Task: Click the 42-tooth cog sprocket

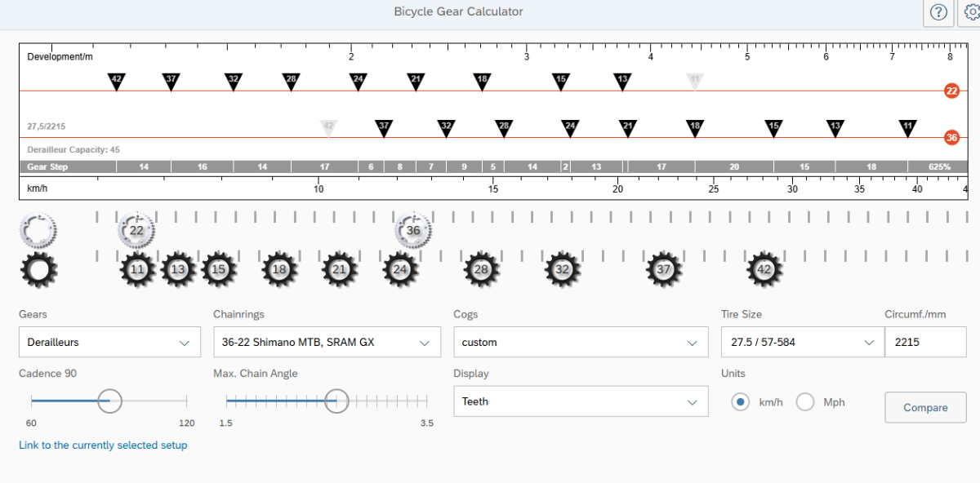Action: pyautogui.click(x=764, y=269)
